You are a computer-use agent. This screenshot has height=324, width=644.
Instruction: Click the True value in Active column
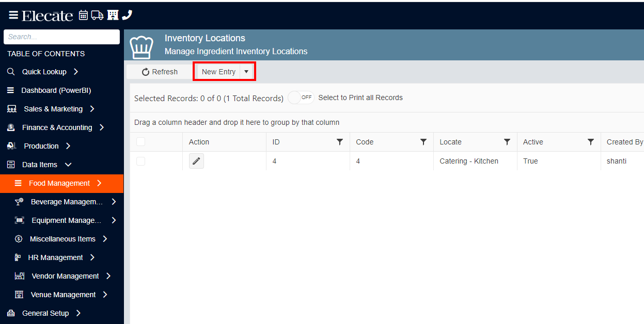point(530,161)
